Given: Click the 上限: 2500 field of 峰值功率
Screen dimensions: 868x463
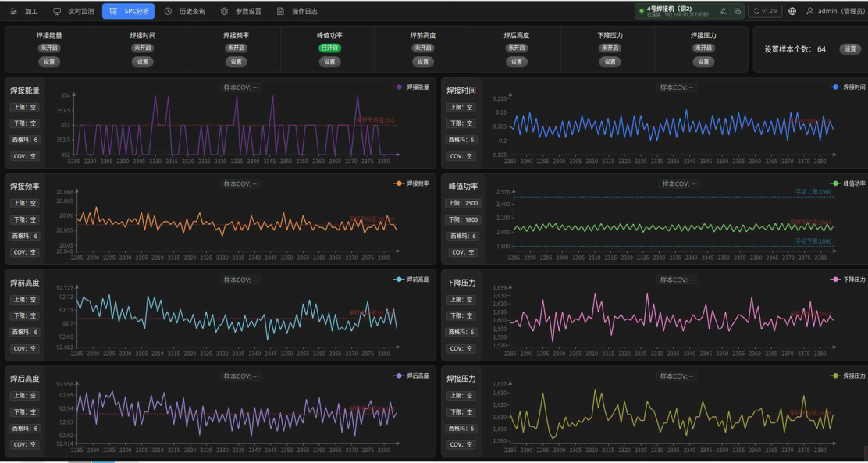Looking at the screenshot, I should pos(464,203).
